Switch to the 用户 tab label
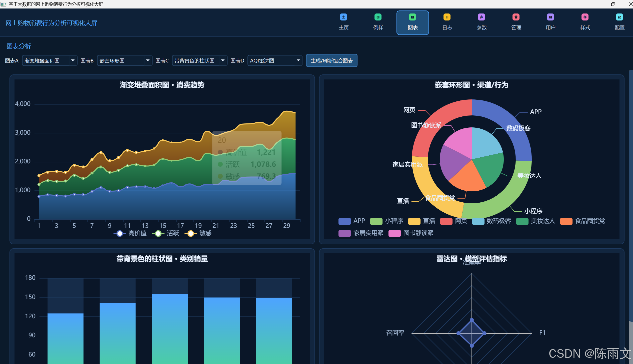 click(x=551, y=27)
